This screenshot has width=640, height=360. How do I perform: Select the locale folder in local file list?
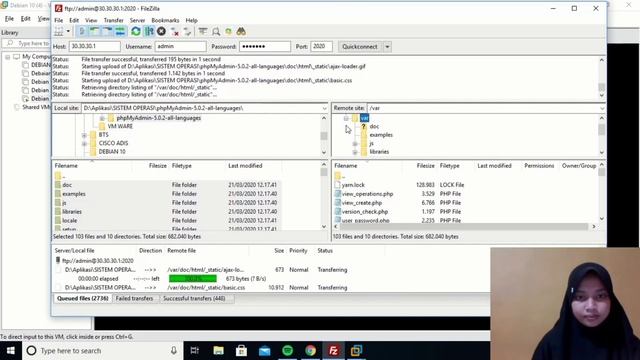pos(69,220)
